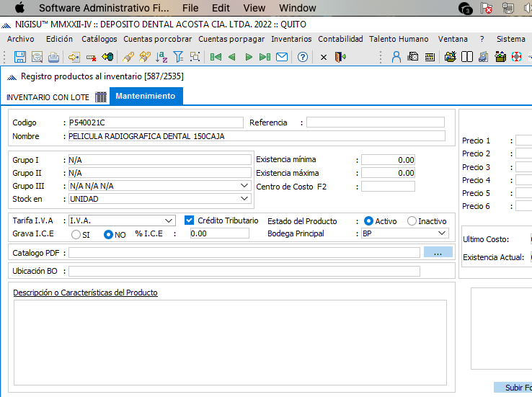Toggle the Crédito Tributario checkbox
The image size is (532, 397).
point(190,220)
